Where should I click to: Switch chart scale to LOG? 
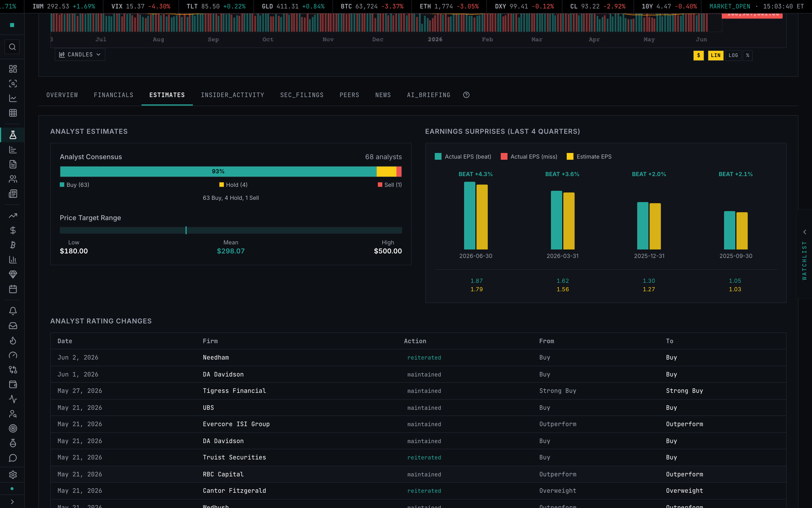tap(733, 55)
